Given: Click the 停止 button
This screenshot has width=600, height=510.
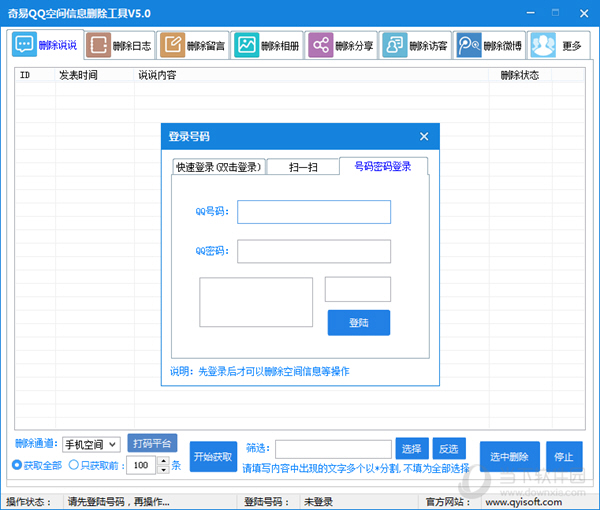Looking at the screenshot, I should click(x=564, y=456).
